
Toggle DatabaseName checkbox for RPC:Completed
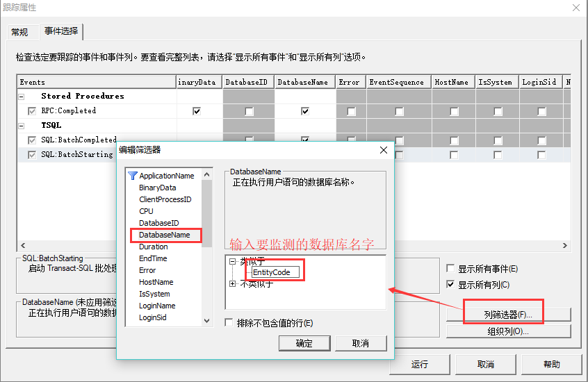click(x=305, y=111)
